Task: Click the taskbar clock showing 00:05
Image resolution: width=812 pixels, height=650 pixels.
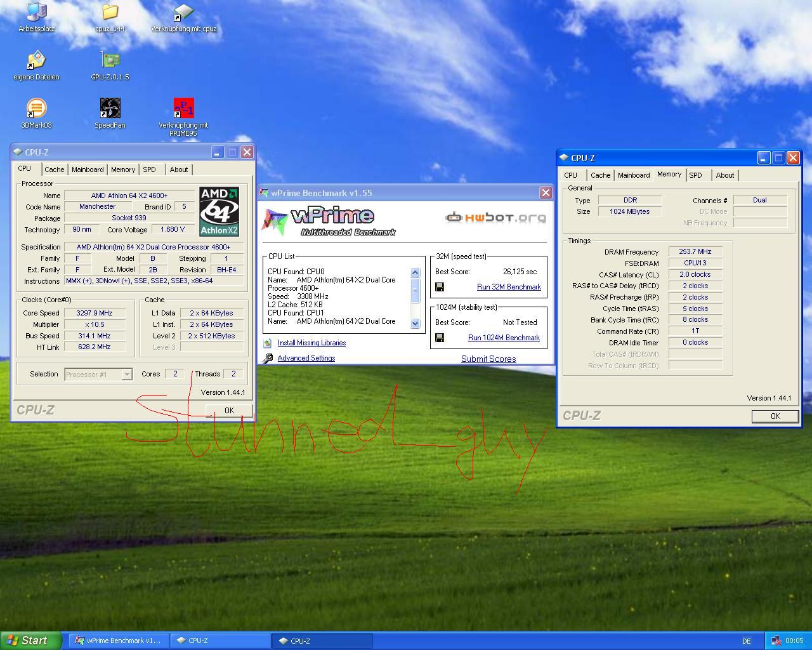Action: coord(794,641)
